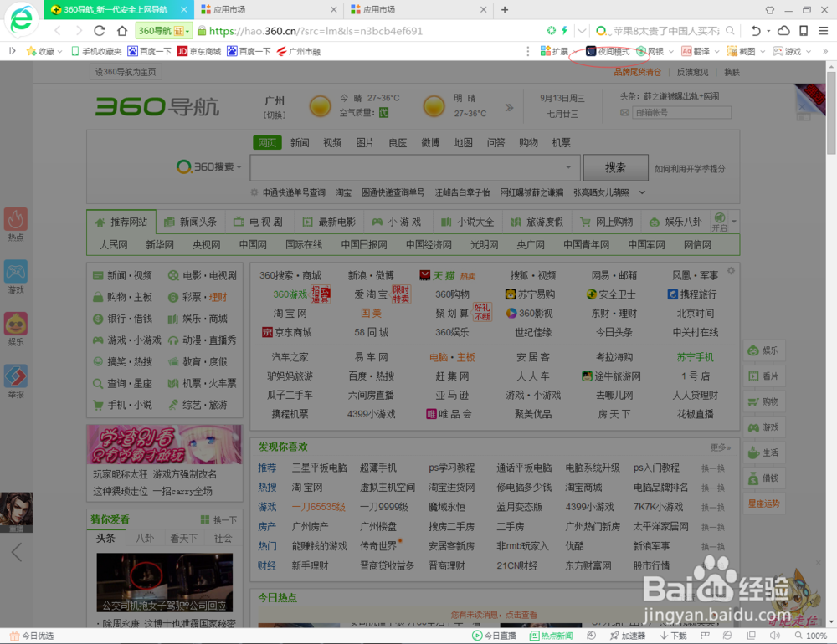Expand address bar dropdown arrow
The height and width of the screenshot is (644, 837).
[583, 31]
